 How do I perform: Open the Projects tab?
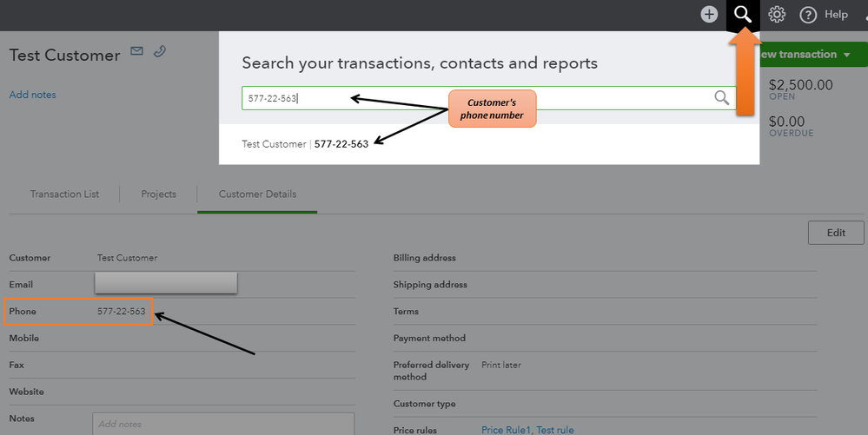click(159, 194)
